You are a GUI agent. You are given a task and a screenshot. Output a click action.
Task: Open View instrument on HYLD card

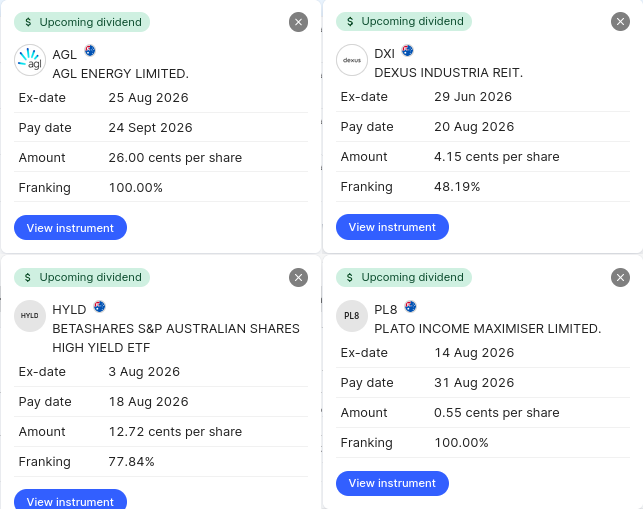pyautogui.click(x=70, y=500)
